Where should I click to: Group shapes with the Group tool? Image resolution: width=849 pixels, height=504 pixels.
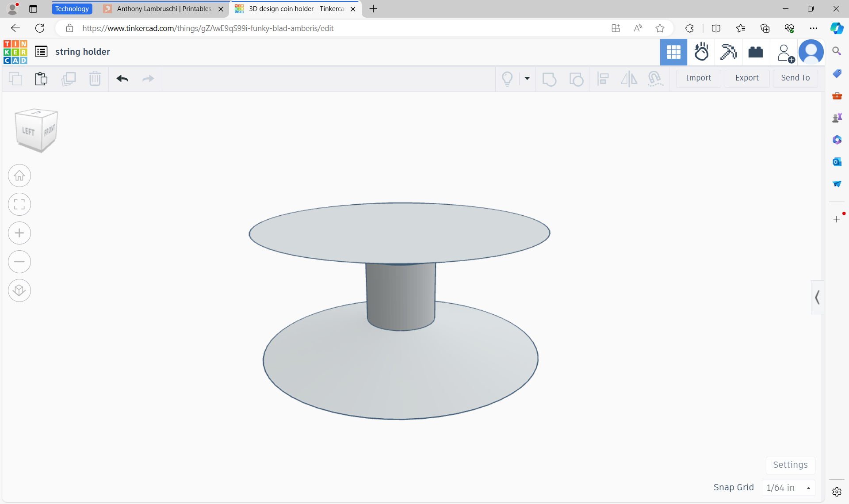(x=549, y=79)
